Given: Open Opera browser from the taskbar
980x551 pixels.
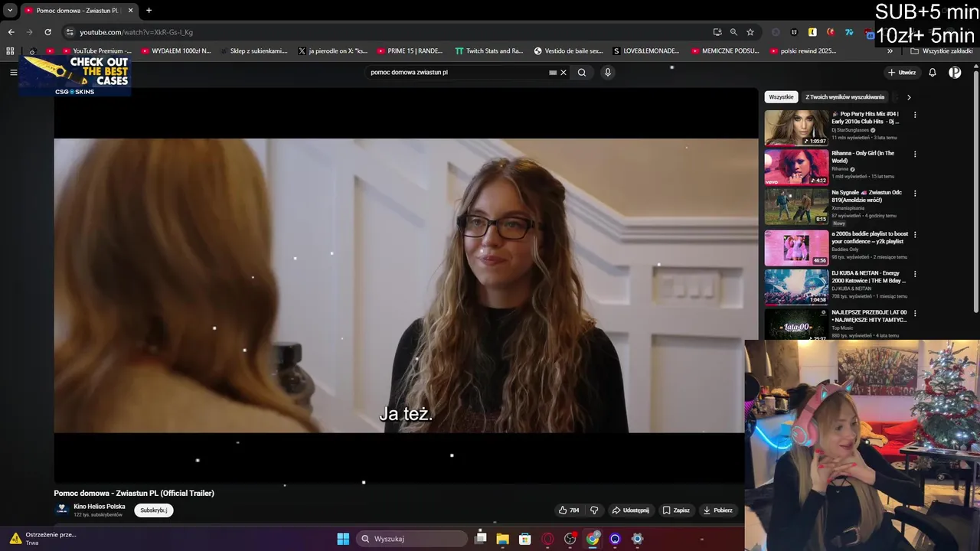Looking at the screenshot, I should click(547, 539).
